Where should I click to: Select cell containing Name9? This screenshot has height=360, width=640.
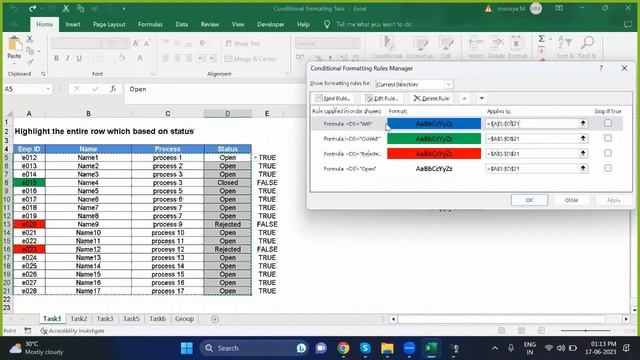88,224
